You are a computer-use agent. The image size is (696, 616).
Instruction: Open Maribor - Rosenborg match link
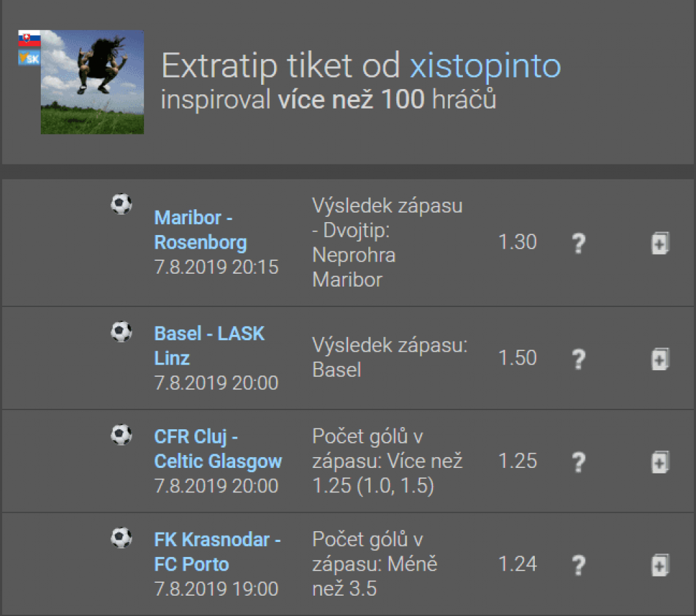200,230
